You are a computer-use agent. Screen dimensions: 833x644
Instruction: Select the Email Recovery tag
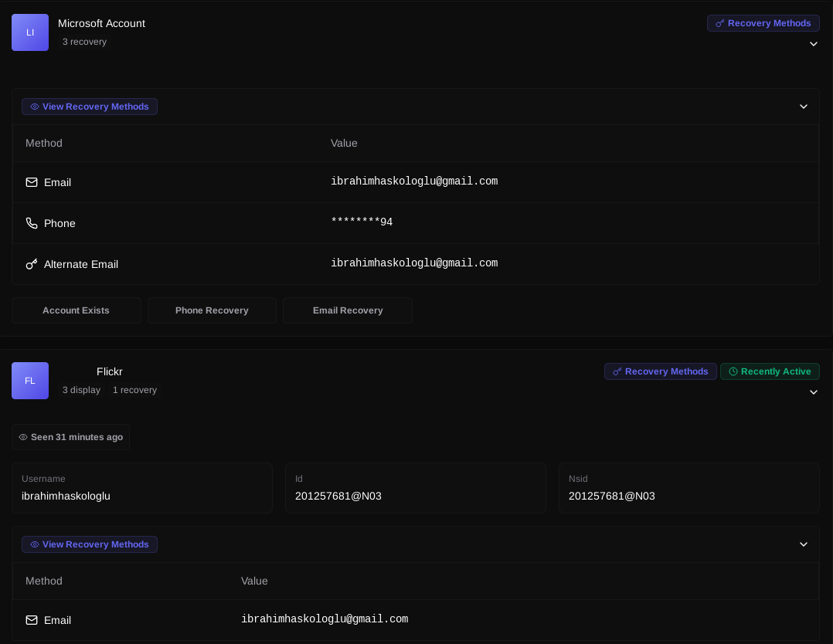tap(348, 310)
